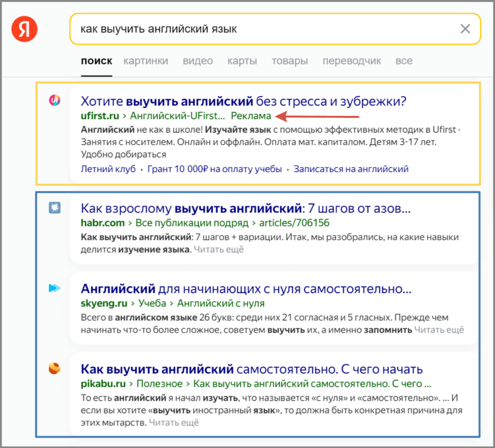Click the Pikabu favicon icon
495x448 pixels.
[55, 368]
